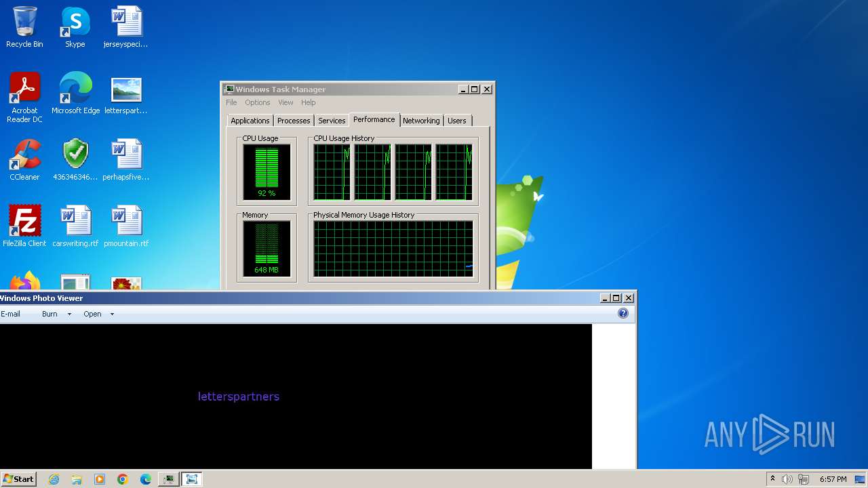Select the jerseyspeci... Word document icon
868x488 pixels.
pyautogui.click(x=126, y=27)
